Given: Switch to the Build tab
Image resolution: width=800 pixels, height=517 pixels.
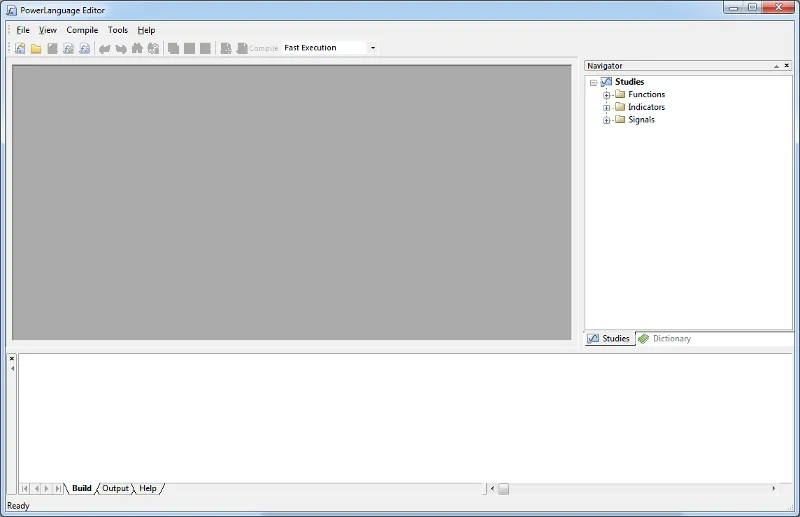Looking at the screenshot, I should point(82,488).
